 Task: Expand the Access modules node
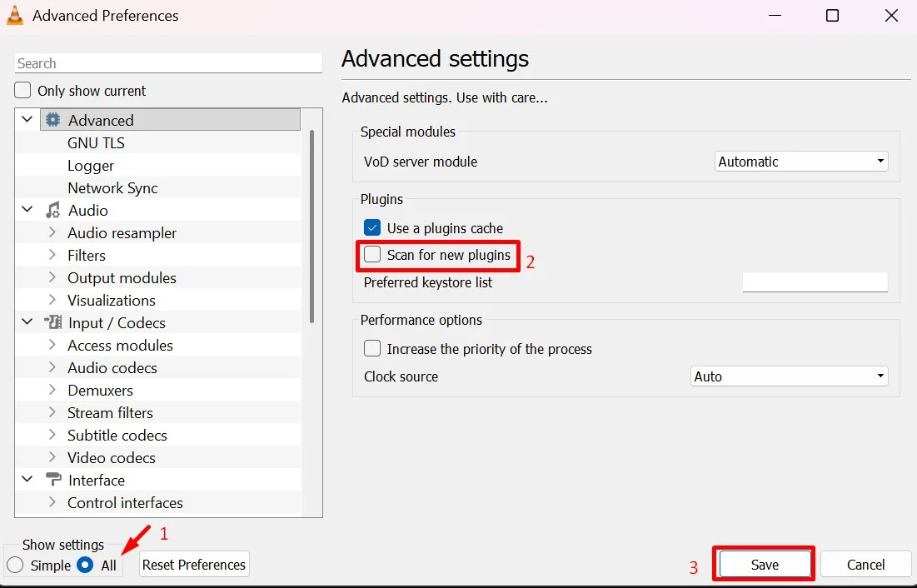52,345
